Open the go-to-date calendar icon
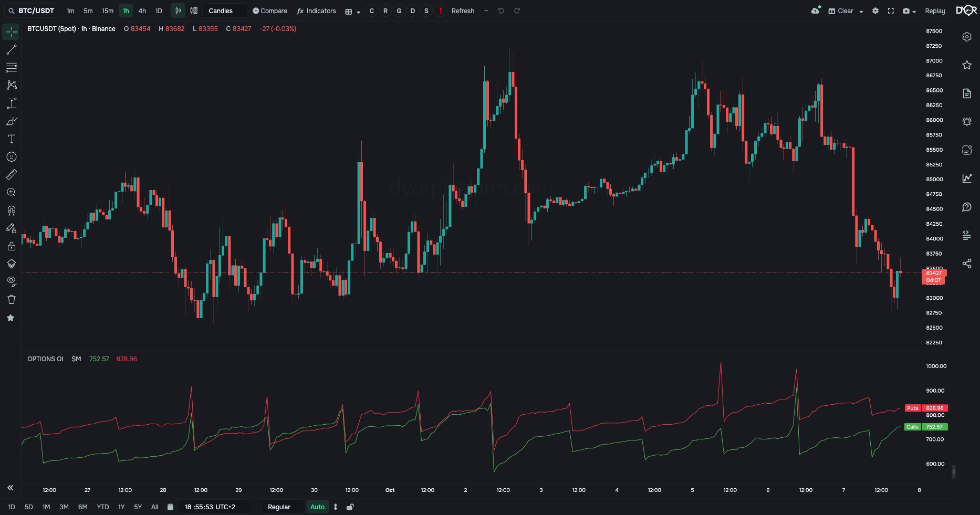 tap(170, 507)
